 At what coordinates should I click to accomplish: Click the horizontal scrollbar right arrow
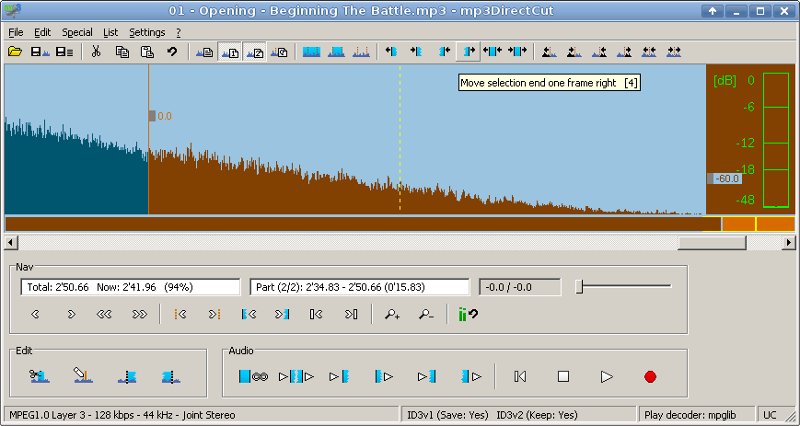pyautogui.click(x=789, y=242)
